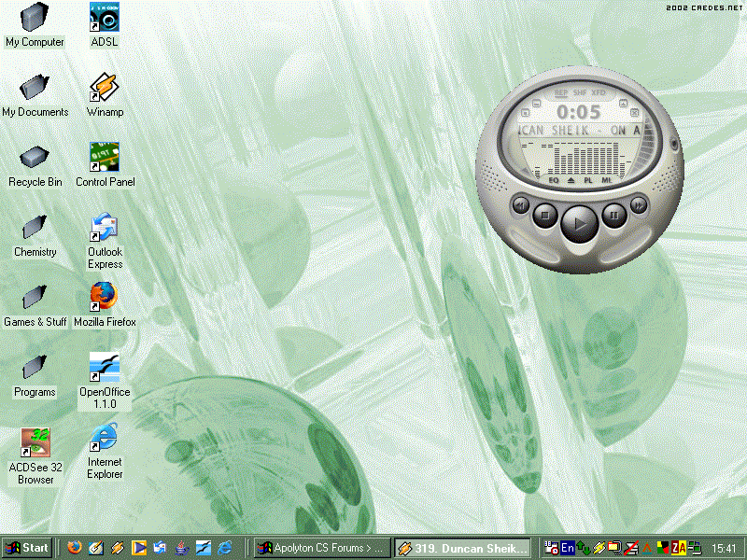Viewport: 747px width, 560px height.
Task: Stop playback with the square Stop button
Action: (544, 216)
